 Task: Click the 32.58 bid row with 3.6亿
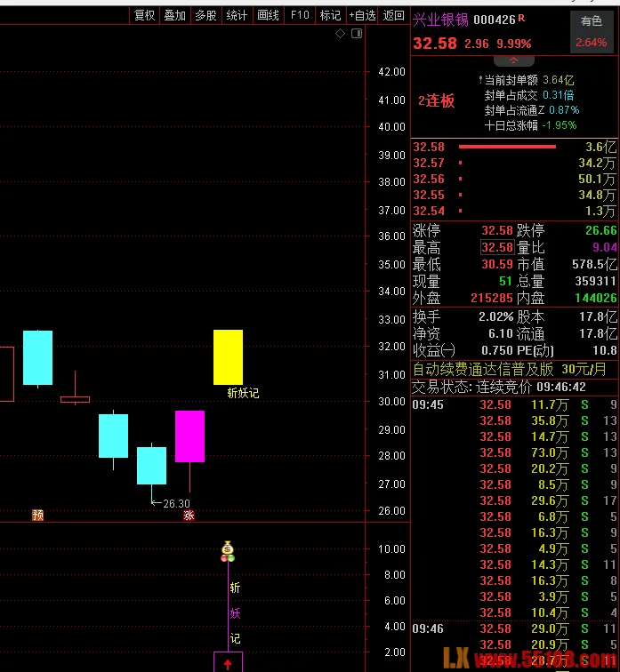pos(514,147)
